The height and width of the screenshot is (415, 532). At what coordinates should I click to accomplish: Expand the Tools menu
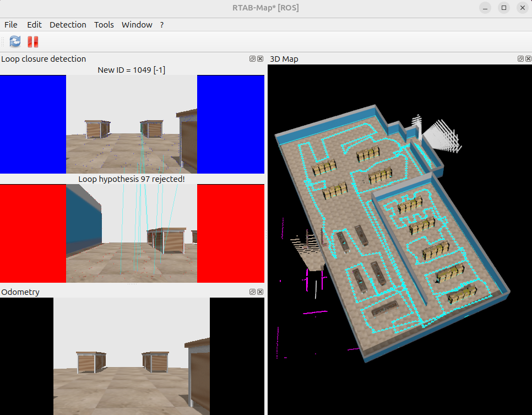104,25
